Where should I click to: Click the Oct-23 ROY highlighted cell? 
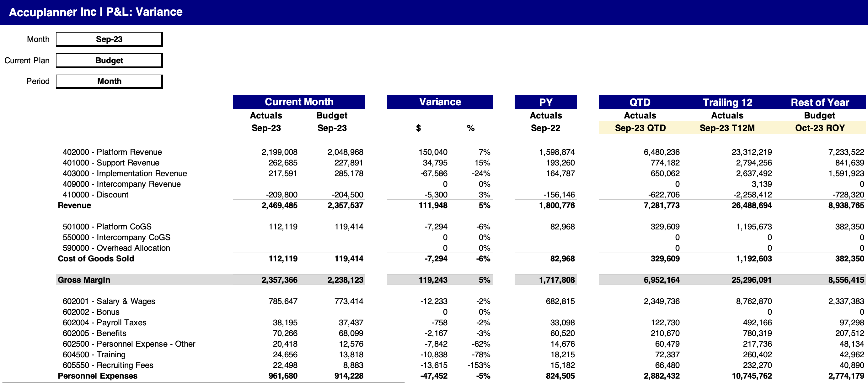click(819, 128)
